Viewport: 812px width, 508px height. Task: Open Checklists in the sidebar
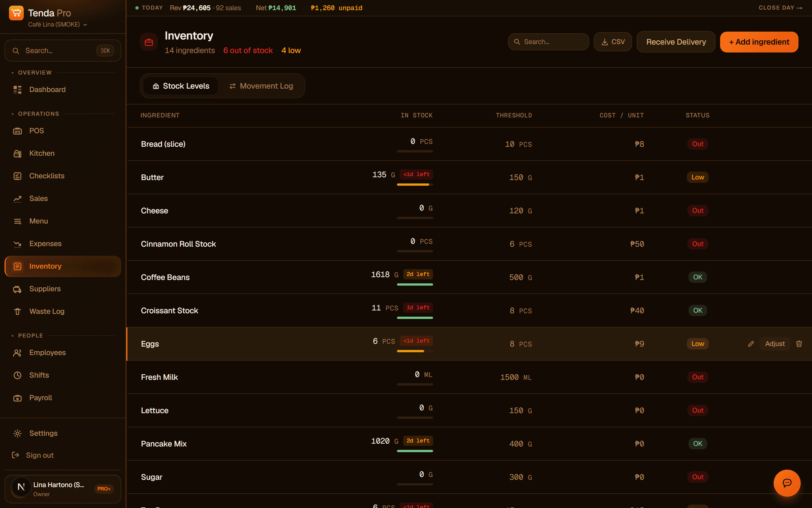63,176
